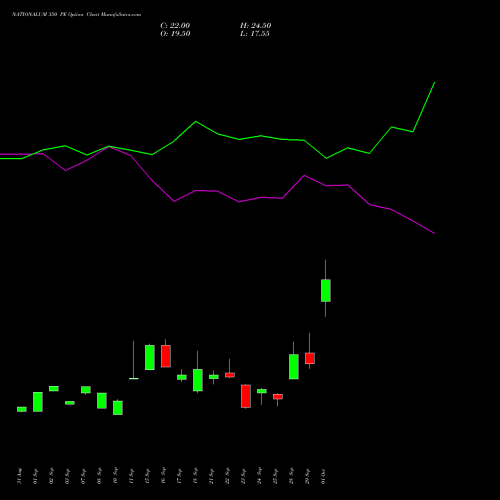Click the tall green candlestick for 01 Oct

[326, 290]
